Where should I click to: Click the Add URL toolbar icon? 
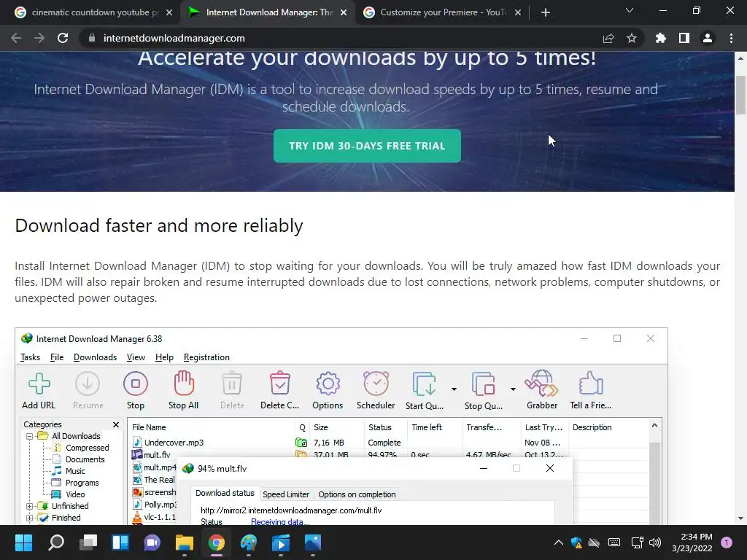tap(39, 384)
